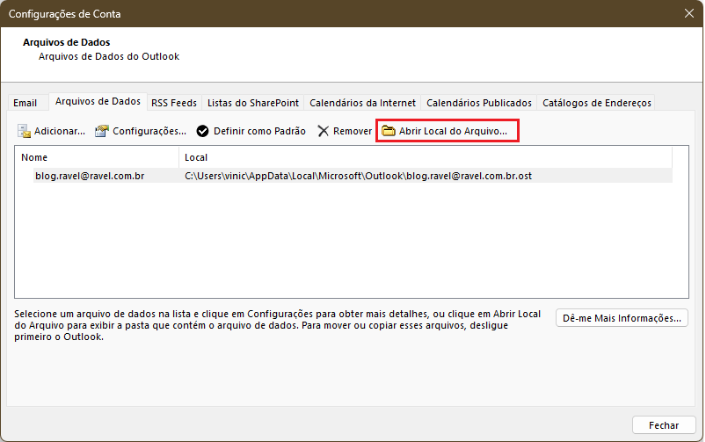Open the RSS Feeds tab

click(174, 103)
